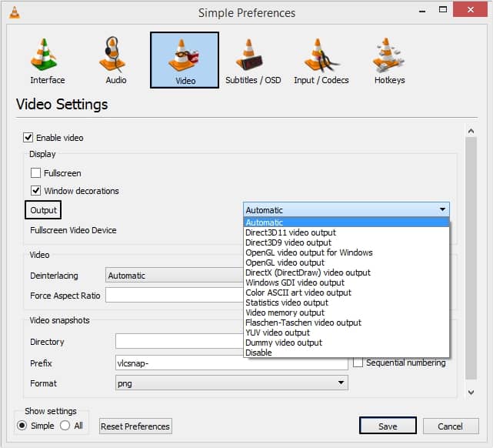Viewport: 493px width, 448px height.
Task: Choose Video memory output
Action: [x=346, y=313]
